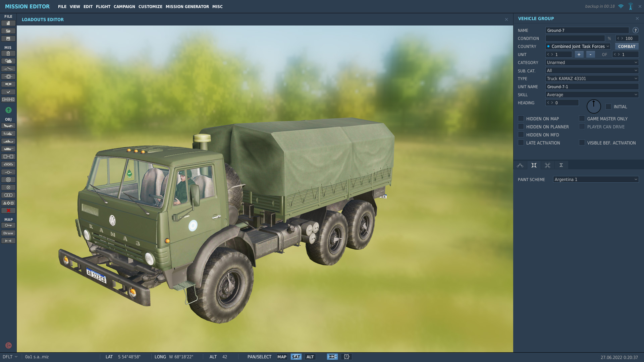Open the Mission Generator menu

(187, 6)
